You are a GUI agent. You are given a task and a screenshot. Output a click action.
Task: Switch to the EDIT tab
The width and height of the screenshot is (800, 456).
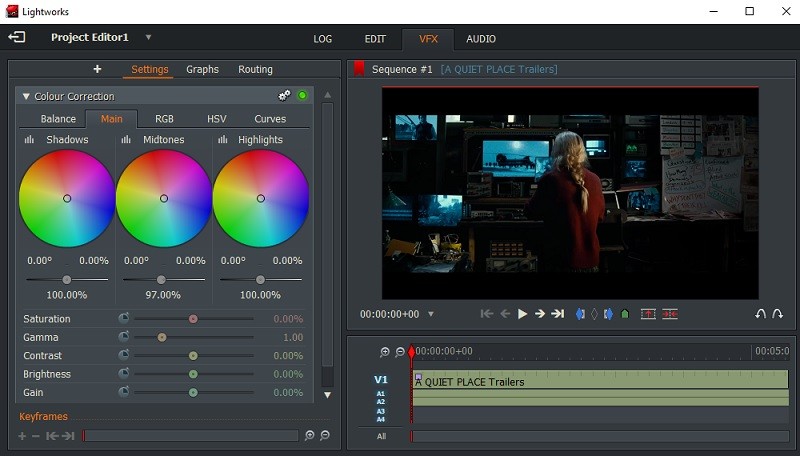pos(375,39)
